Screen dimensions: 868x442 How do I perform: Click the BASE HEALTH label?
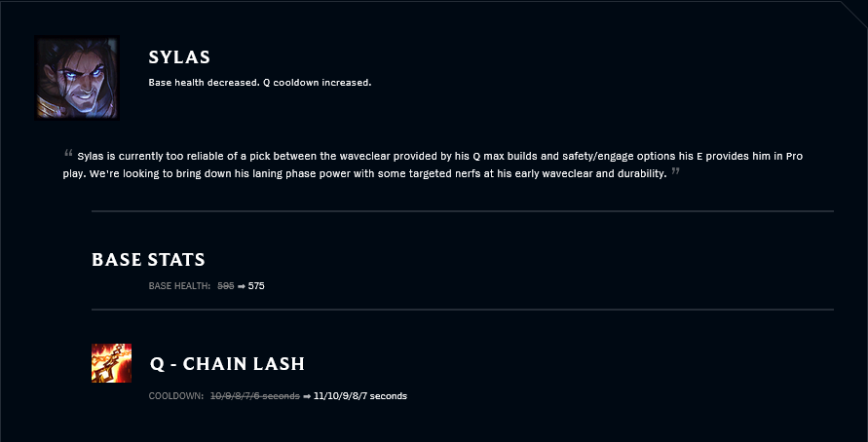[x=179, y=286]
